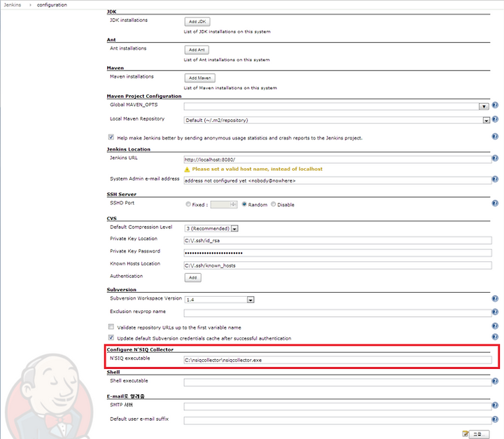Open help icon for SSHD Port
Viewport: 504px width, 439px height.
(x=495, y=203)
